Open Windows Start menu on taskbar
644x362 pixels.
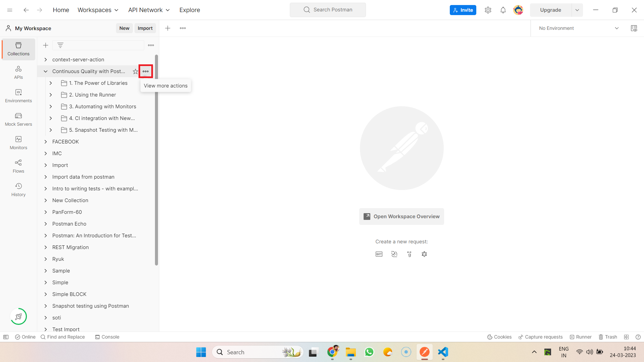click(x=201, y=352)
